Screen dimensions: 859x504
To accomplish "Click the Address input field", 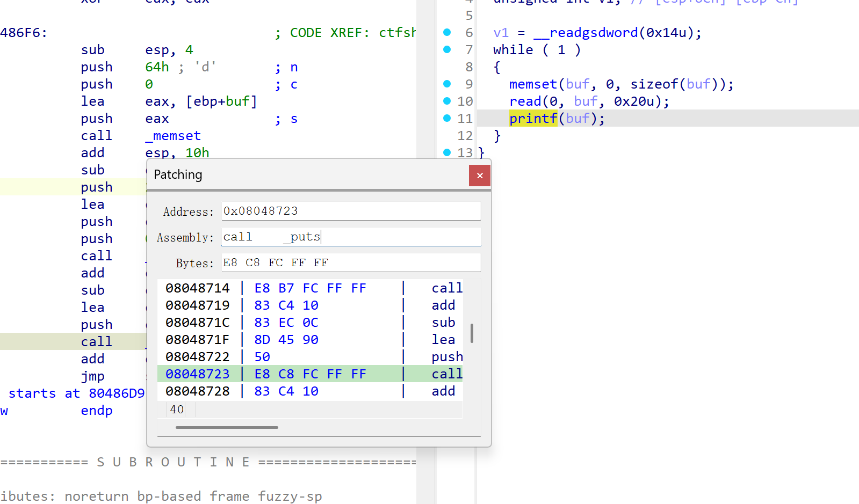I will point(351,211).
